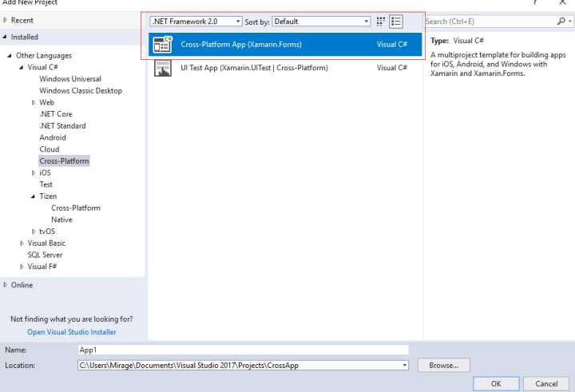Expand the tvOS node
This screenshot has width=575, height=392.
(34, 232)
